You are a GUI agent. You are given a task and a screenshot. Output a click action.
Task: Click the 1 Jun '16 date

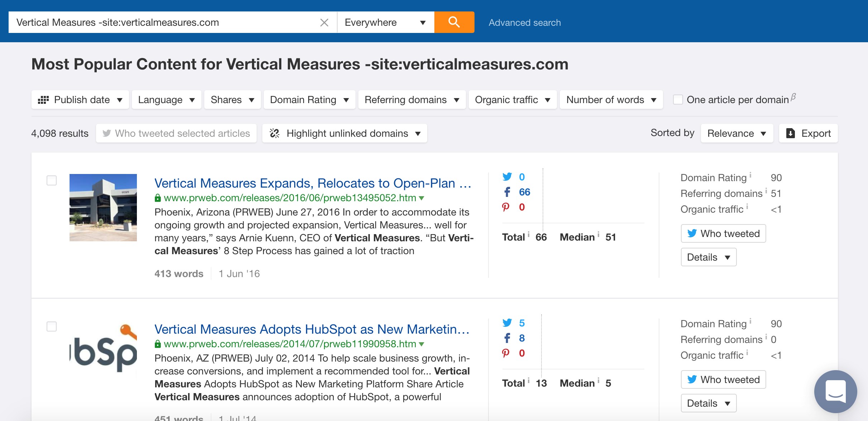click(x=239, y=274)
